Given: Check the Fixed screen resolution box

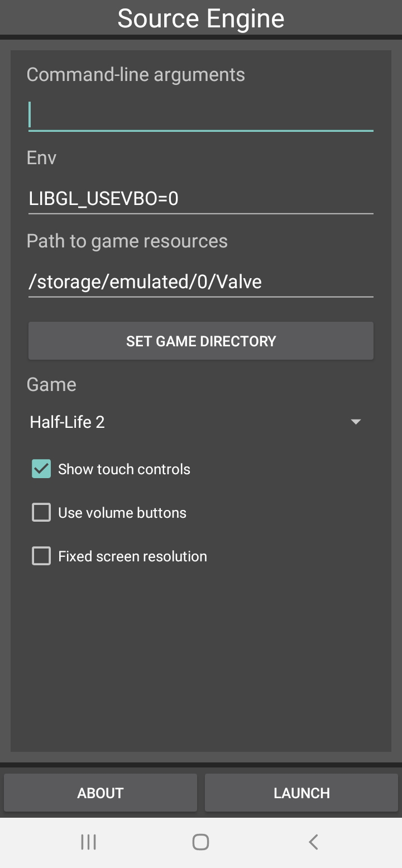Looking at the screenshot, I should (41, 556).
